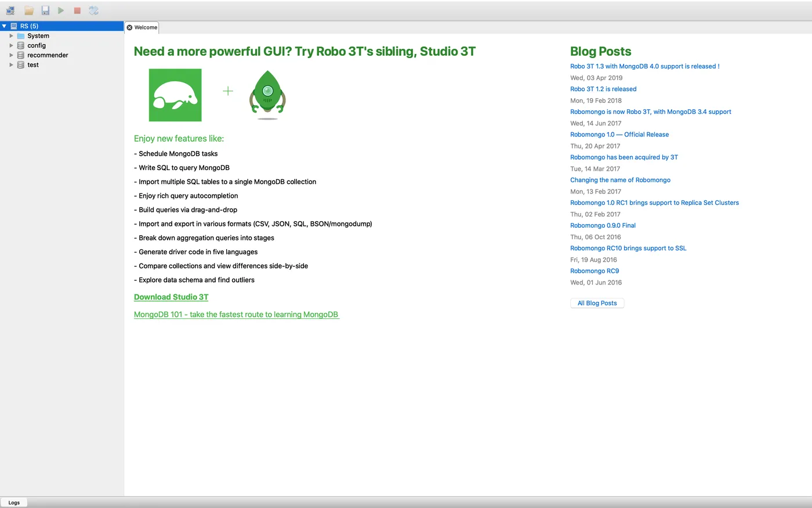Image resolution: width=812 pixels, height=508 pixels.
Task: Switch to the Welcome tab
Action: click(142, 27)
